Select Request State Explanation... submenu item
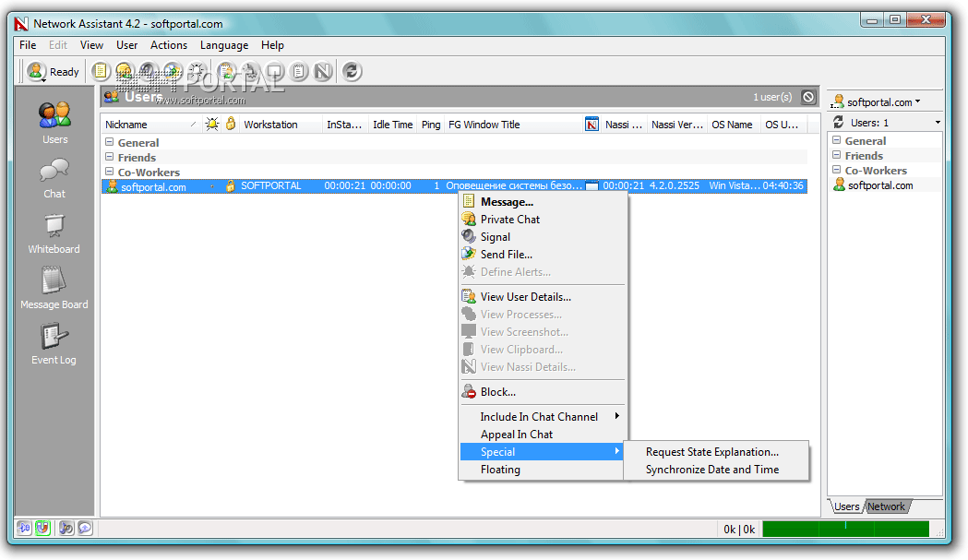 [716, 452]
